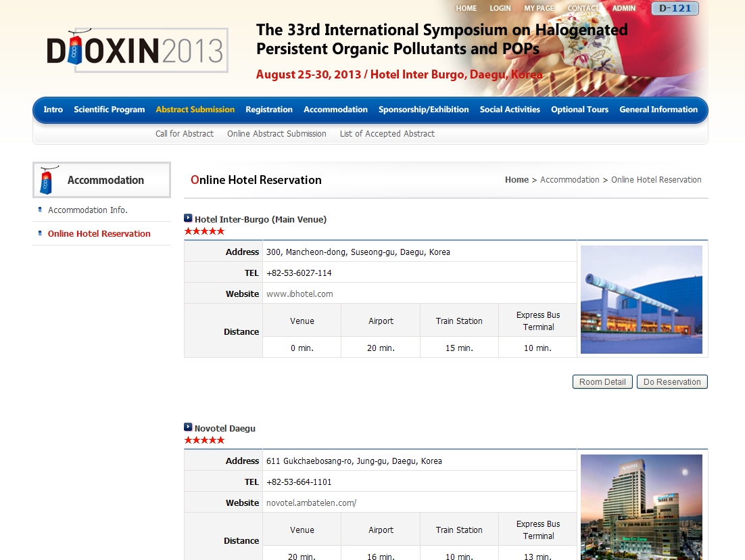Image resolution: width=745 pixels, height=560 pixels.
Task: Click the five red stars under Novotel Daegu
Action: point(204,440)
